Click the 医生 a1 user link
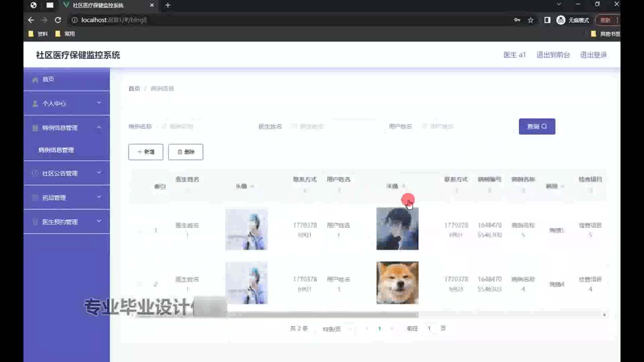 [515, 55]
